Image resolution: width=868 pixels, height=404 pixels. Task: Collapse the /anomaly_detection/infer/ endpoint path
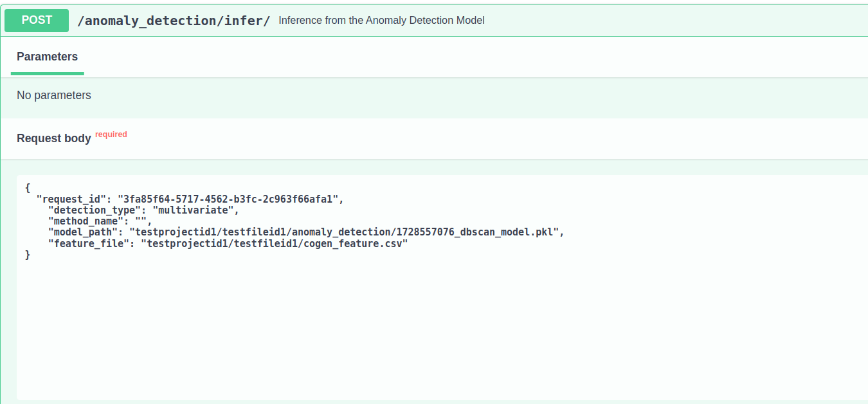174,21
